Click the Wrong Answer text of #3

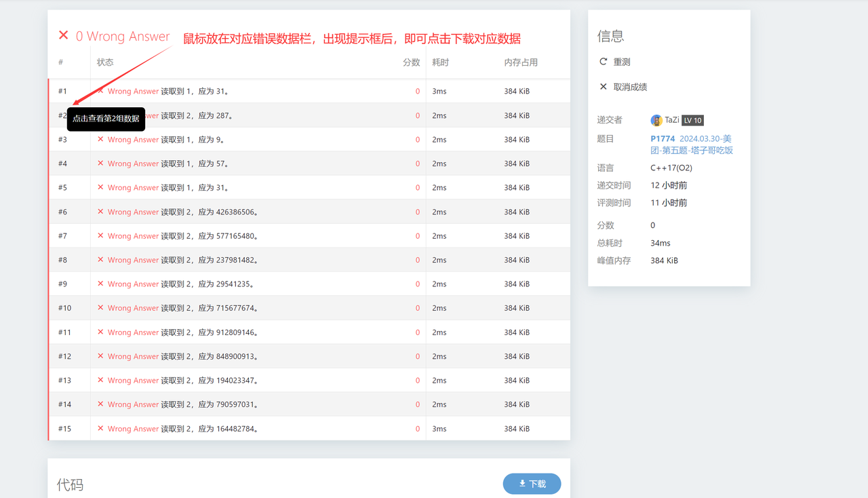coord(133,139)
